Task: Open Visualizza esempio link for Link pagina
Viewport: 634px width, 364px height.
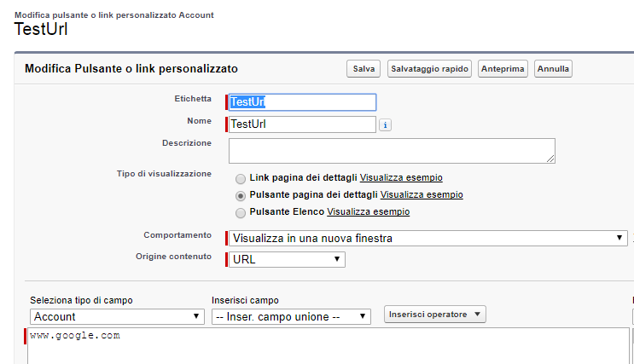Action: 401,178
